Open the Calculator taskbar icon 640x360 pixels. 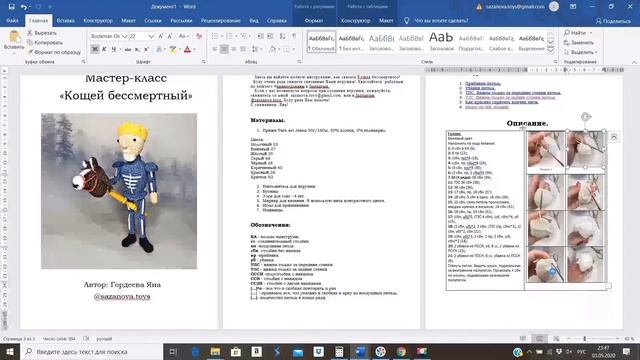tap(339, 351)
